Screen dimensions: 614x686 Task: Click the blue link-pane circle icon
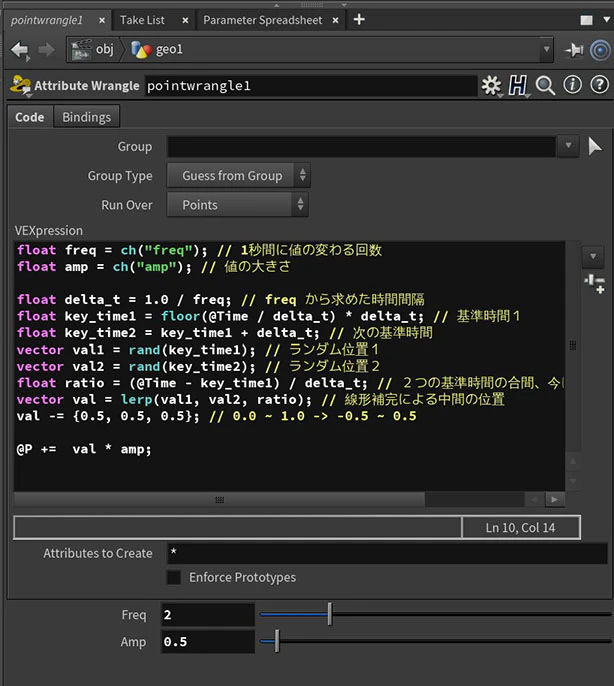coord(600,50)
